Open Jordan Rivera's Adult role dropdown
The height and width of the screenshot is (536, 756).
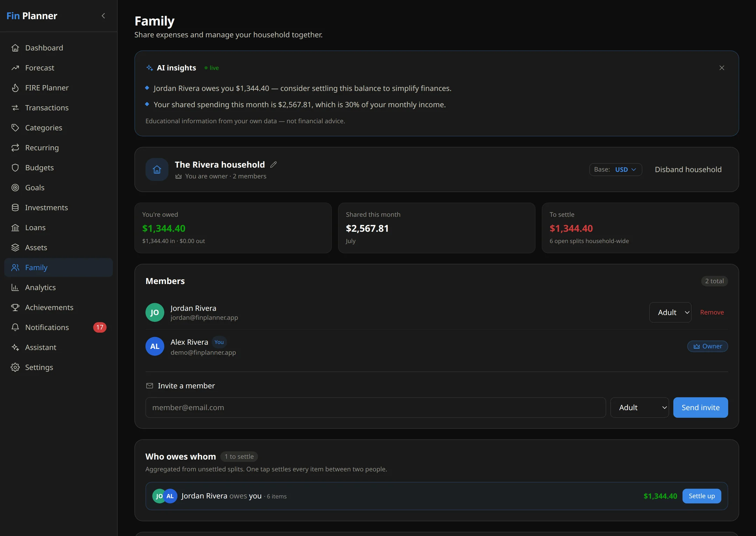click(x=670, y=312)
